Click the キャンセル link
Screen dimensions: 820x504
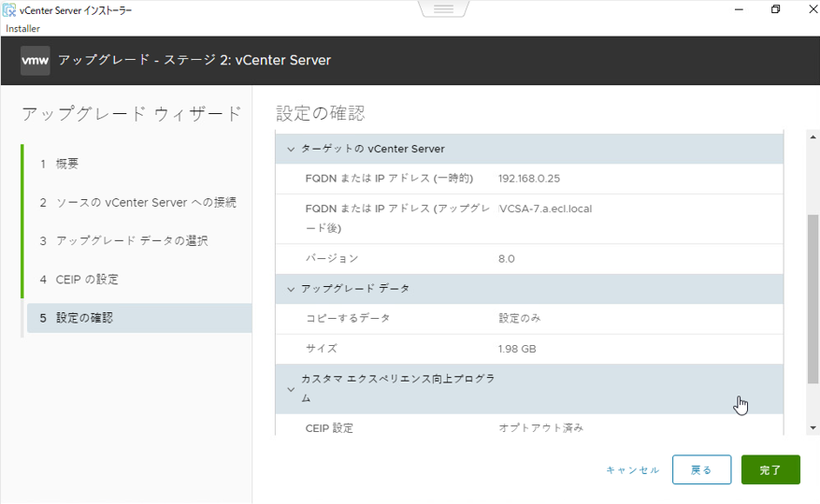(x=632, y=470)
